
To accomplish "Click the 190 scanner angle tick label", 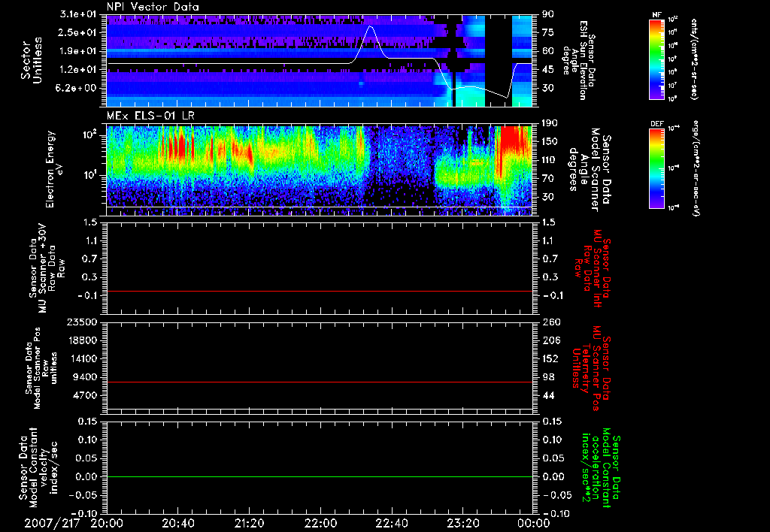I will [x=550, y=123].
